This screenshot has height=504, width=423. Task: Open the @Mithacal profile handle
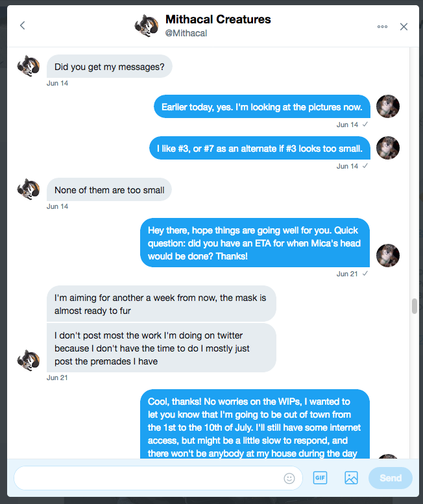pyautogui.click(x=186, y=33)
